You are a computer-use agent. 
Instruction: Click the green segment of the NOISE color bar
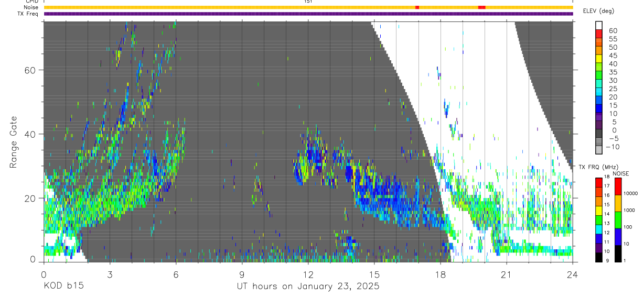click(x=618, y=220)
